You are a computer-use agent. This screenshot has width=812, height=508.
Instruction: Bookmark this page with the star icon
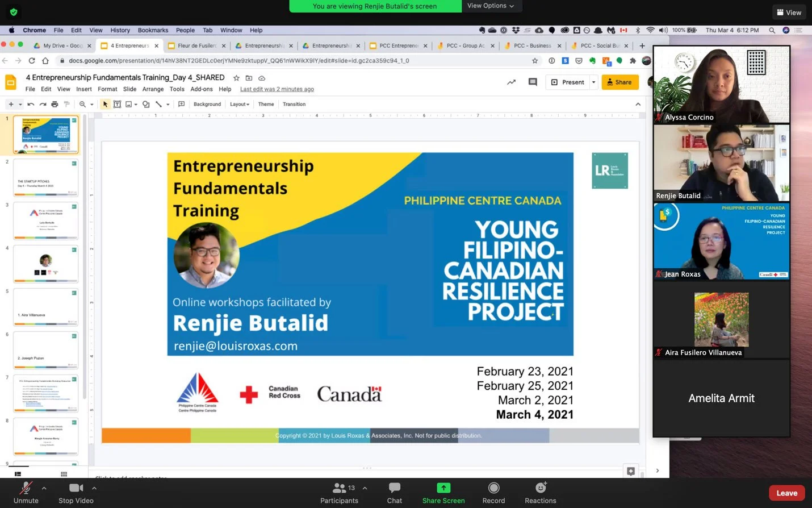[535, 60]
